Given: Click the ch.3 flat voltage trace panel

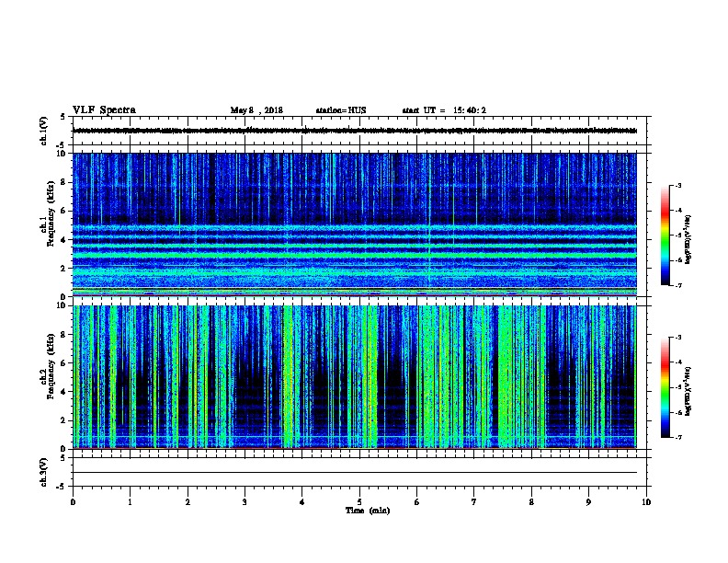Looking at the screenshot, I should pos(359,473).
